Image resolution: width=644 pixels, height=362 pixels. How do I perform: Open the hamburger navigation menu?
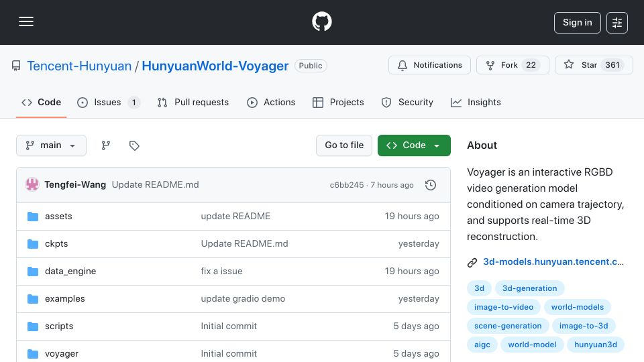26,21
